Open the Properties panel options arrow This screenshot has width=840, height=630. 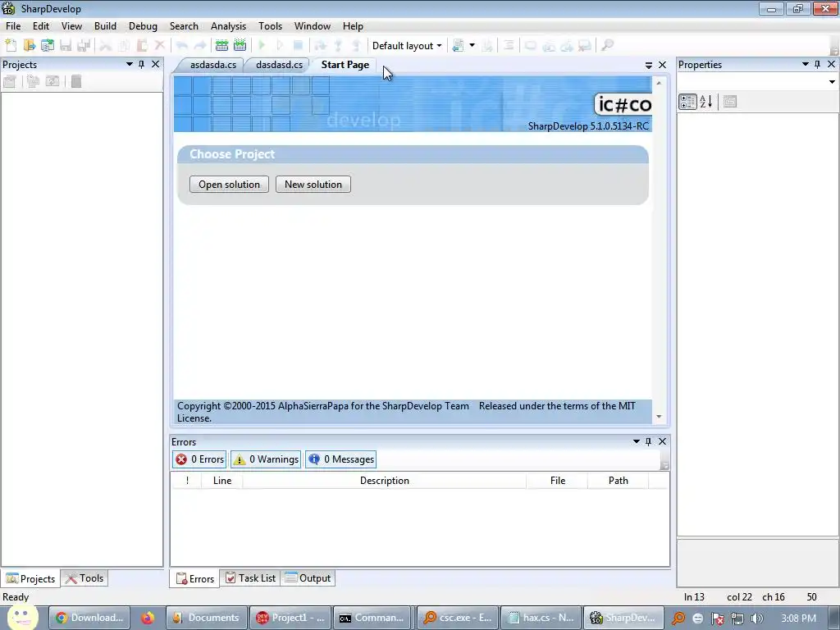(805, 64)
